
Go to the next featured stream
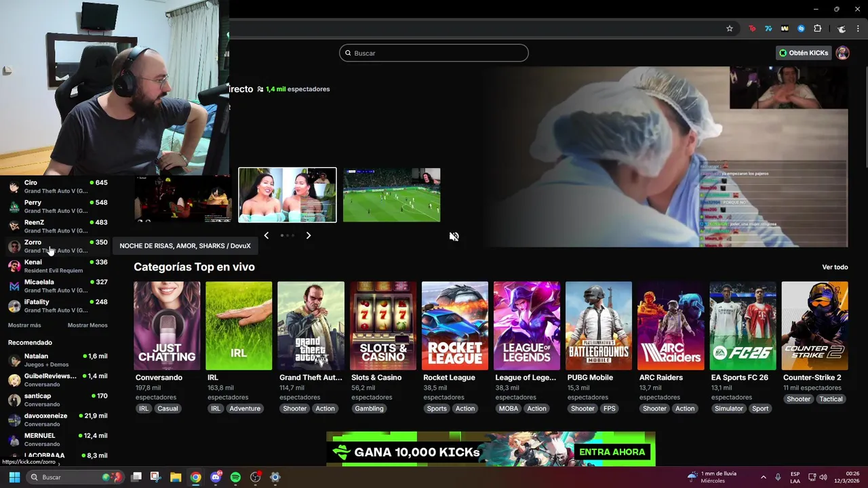(x=309, y=235)
